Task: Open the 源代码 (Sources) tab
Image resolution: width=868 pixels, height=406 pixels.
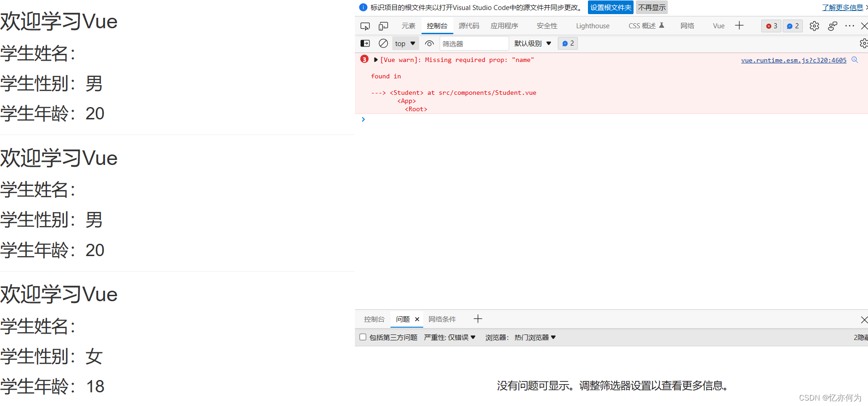Action: [469, 26]
